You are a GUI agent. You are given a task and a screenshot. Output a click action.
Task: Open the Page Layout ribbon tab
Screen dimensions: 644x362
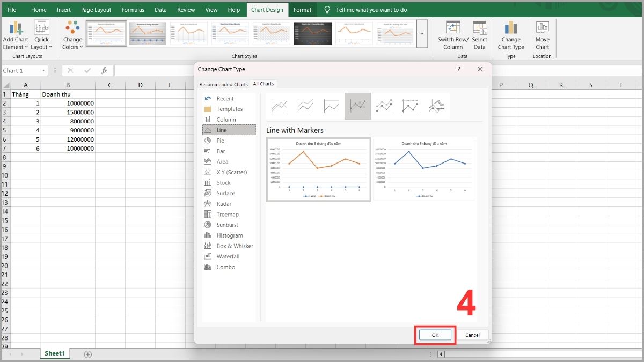96,10
